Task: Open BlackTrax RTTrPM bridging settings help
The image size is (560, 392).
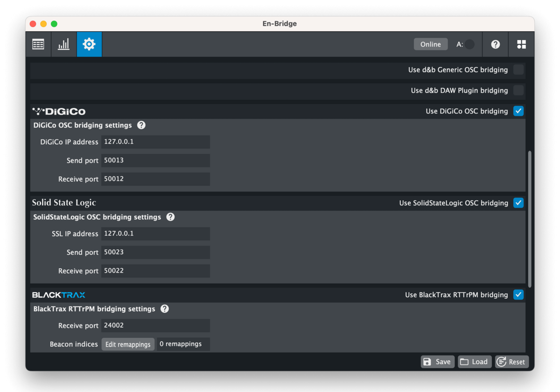Action: click(164, 309)
